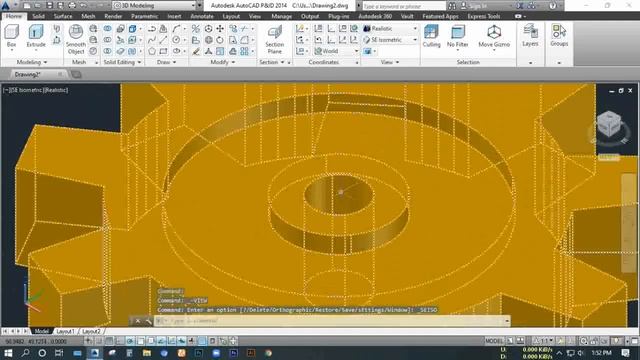Image resolution: width=640 pixels, height=360 pixels.
Task: Select the Line tool in Draw panel
Action: tap(163, 40)
